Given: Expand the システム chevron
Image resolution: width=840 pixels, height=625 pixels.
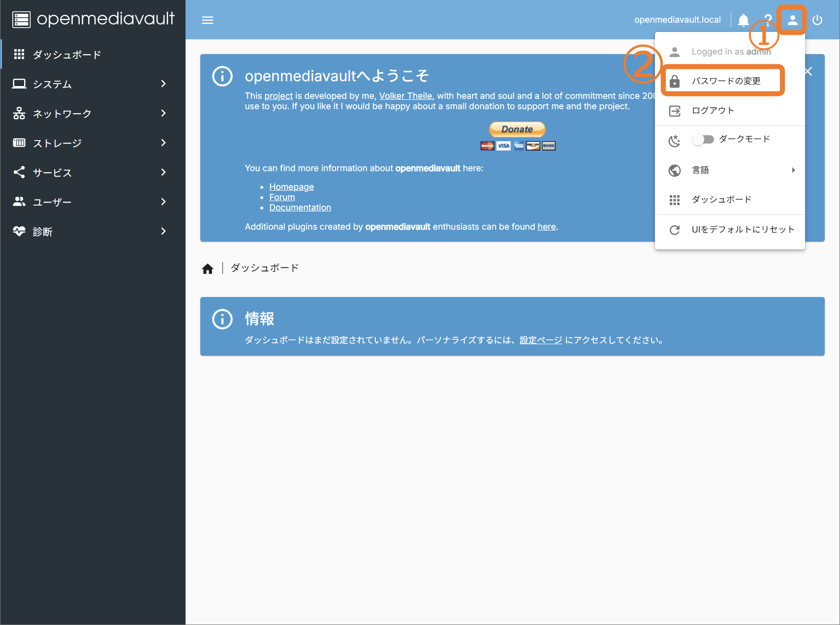Looking at the screenshot, I should click(163, 84).
